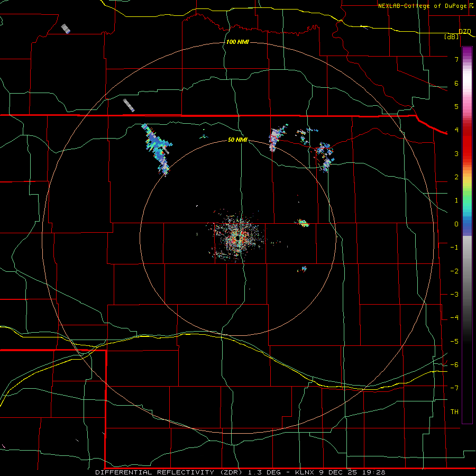Screen dimensions: 476x476
Task: Click the DIFFERENTIAL REFLECTIVITY (ZDR) caption text
Action: (x=170, y=472)
